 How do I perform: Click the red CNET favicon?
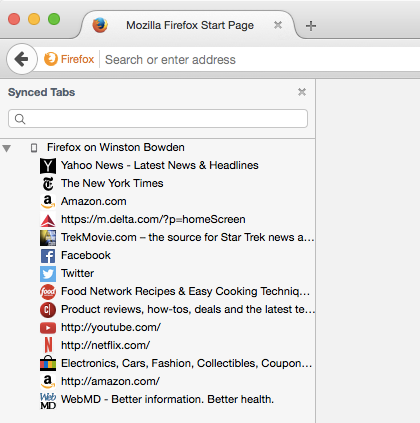pyautogui.click(x=48, y=310)
